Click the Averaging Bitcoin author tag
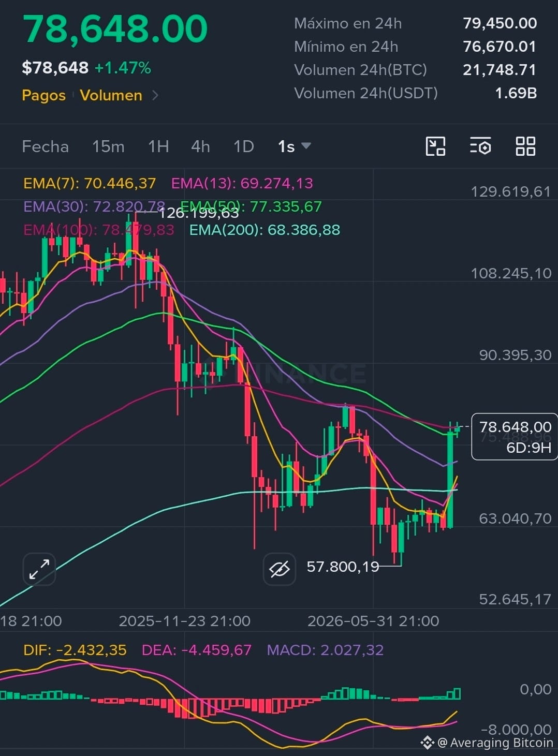This screenshot has width=558, height=756. click(x=487, y=743)
